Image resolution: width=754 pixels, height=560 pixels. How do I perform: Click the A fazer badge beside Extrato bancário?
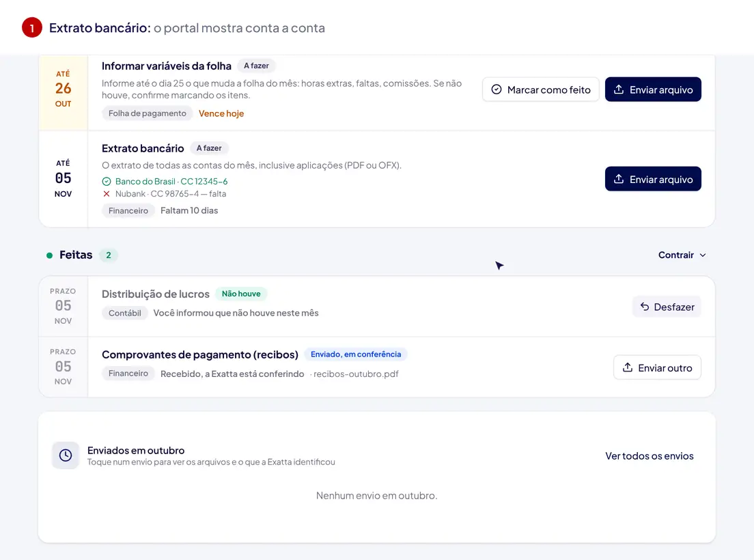(209, 148)
